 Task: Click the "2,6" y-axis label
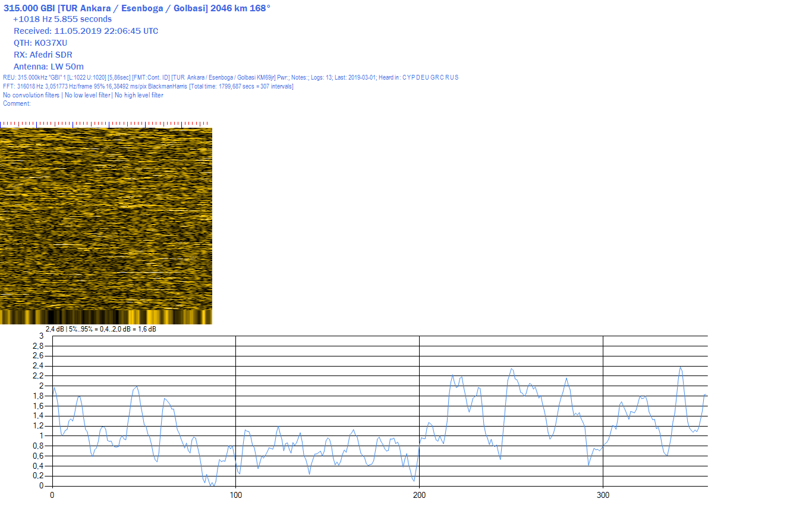pos(38,356)
